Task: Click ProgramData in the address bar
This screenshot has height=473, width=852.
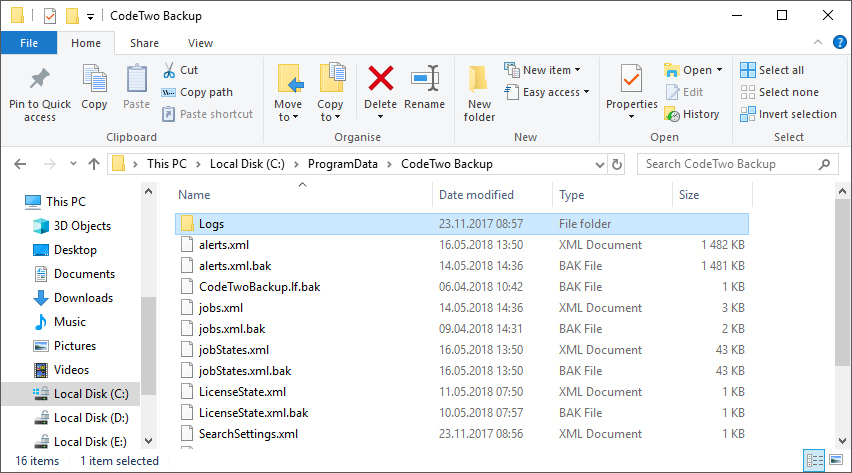Action: tap(342, 164)
